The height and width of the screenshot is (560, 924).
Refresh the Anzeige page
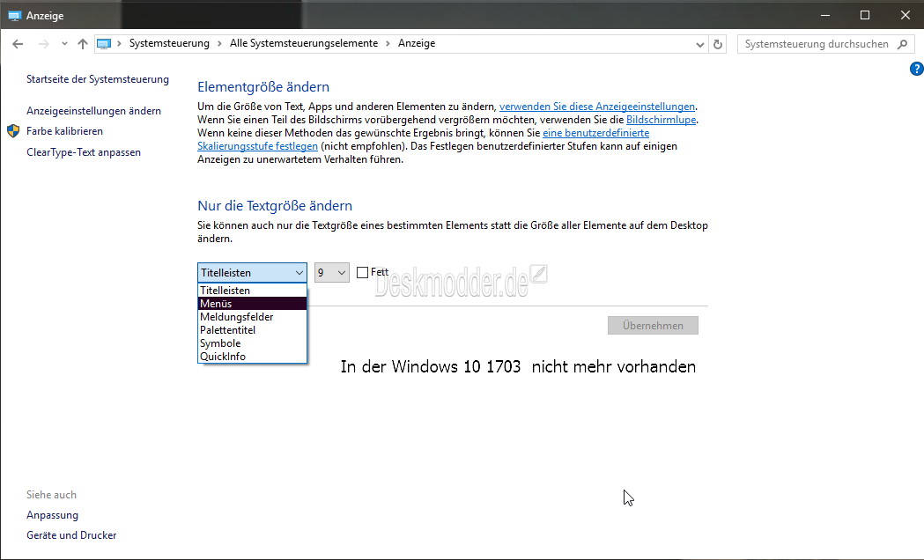point(718,44)
